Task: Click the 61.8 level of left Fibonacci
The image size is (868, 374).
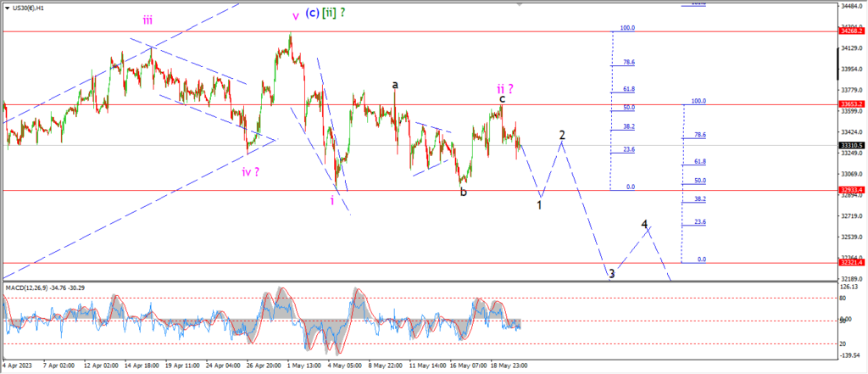Action: click(x=628, y=89)
